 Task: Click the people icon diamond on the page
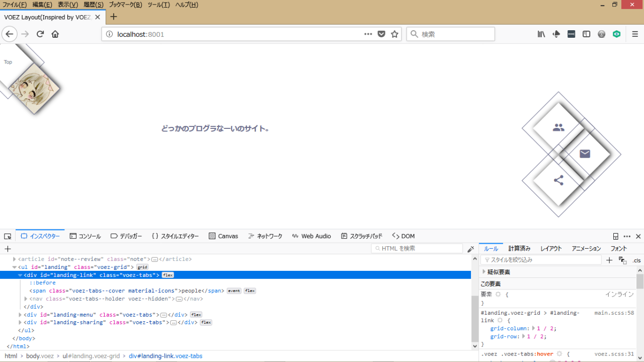pyautogui.click(x=558, y=128)
